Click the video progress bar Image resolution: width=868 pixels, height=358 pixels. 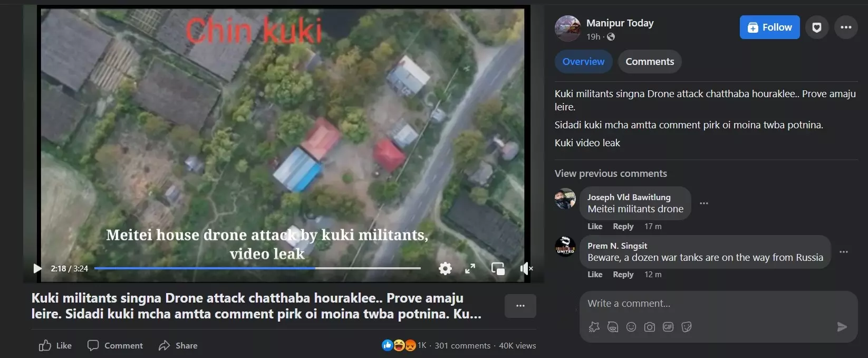coord(257,268)
